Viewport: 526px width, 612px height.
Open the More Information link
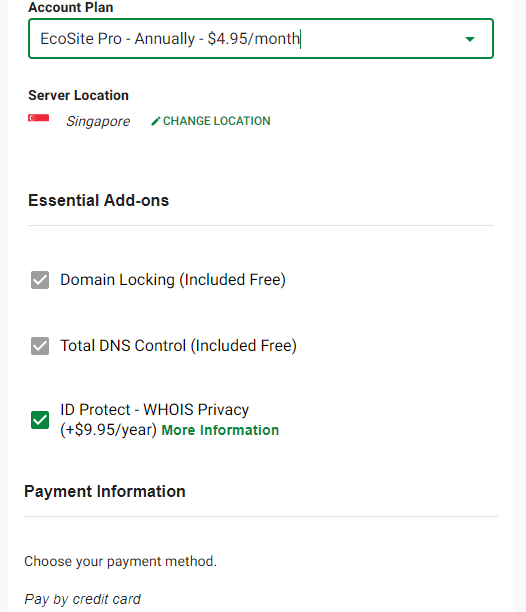tap(220, 430)
